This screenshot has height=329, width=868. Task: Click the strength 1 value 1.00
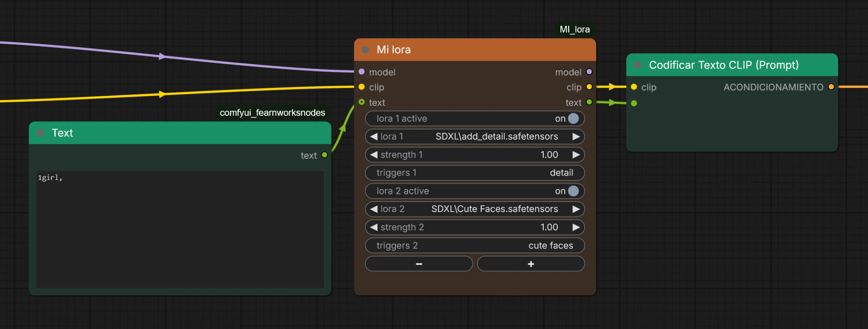click(x=549, y=155)
